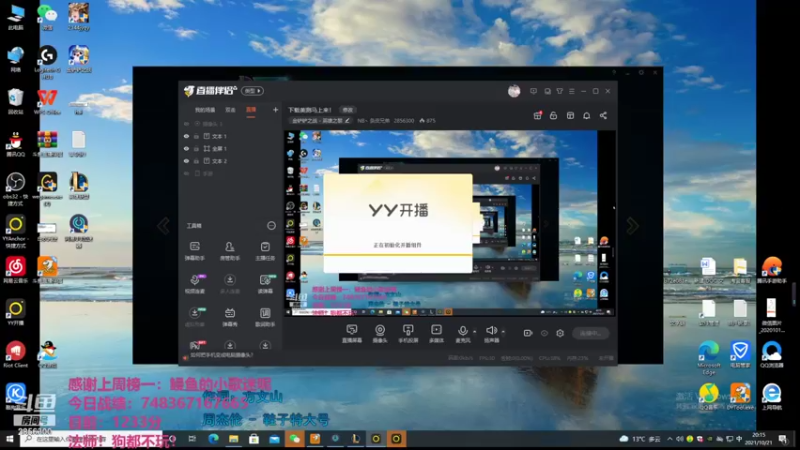The image size is (800, 450).
Task: Click the room number 2856300 text
Action: coord(404,121)
